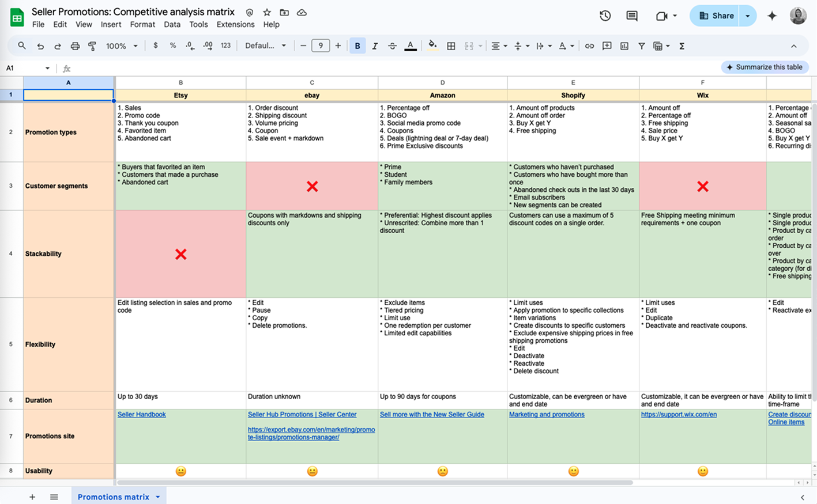Open the Marketing and promotions link
The image size is (817, 504).
547,414
